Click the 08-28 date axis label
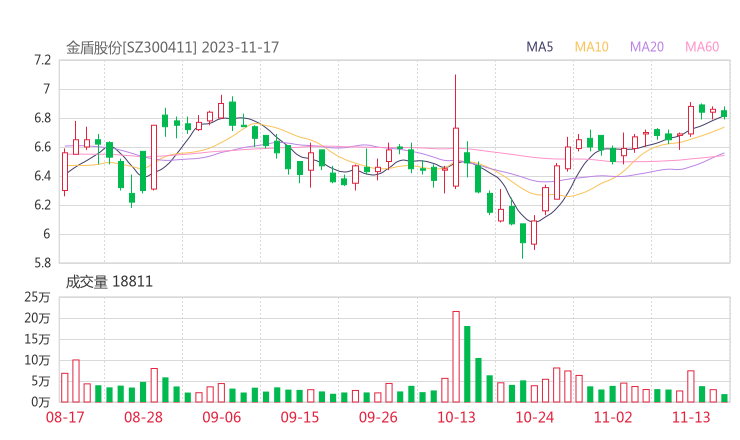The height and width of the screenshot is (440, 740). (x=143, y=417)
